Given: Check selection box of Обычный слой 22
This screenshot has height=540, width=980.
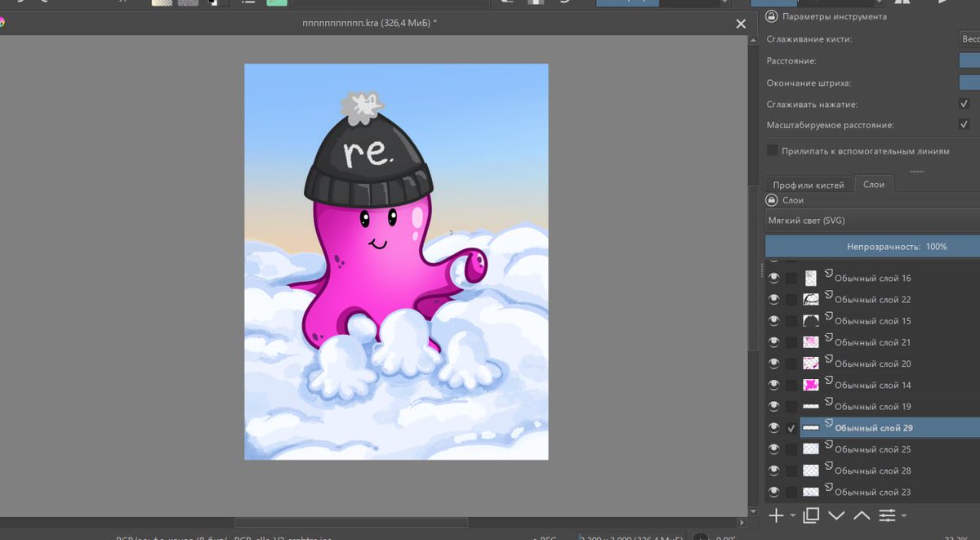Looking at the screenshot, I should (x=791, y=300).
